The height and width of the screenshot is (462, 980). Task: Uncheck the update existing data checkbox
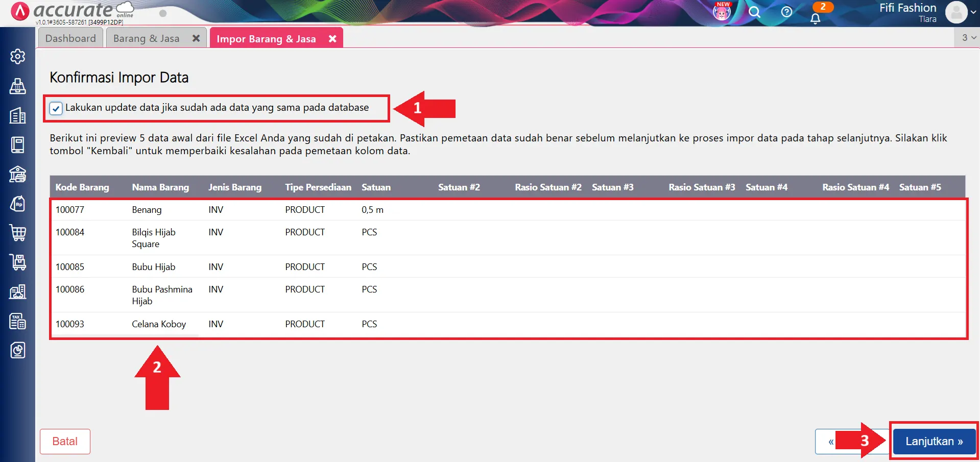pos(56,108)
